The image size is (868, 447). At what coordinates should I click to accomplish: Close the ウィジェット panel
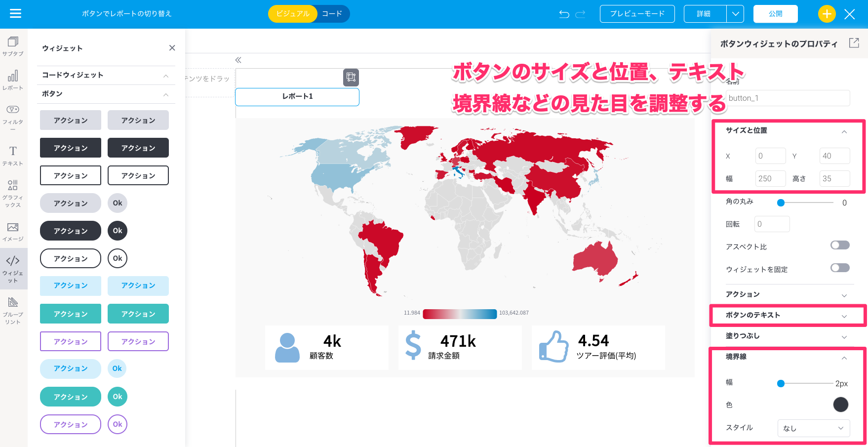[x=172, y=48]
